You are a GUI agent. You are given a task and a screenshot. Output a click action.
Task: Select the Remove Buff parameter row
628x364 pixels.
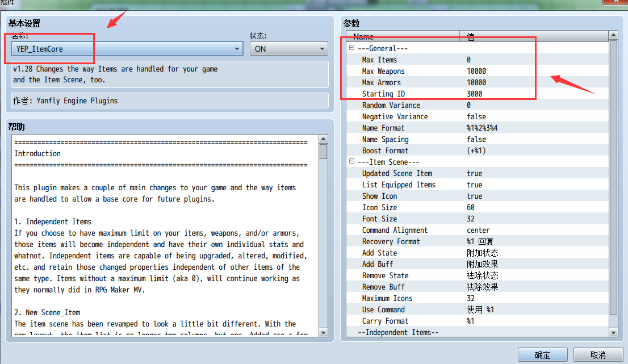[478, 287]
